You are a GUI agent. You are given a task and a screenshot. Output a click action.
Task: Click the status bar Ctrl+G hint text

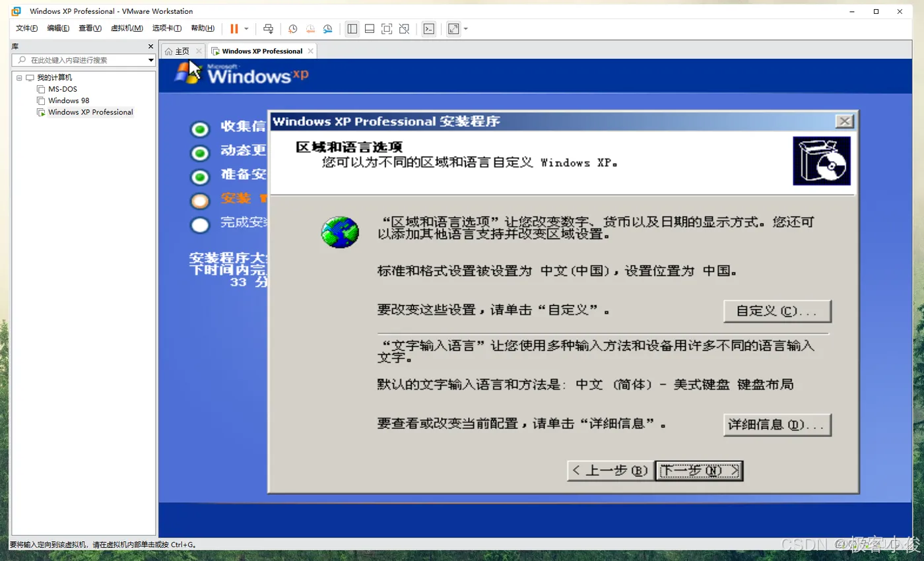(102, 545)
